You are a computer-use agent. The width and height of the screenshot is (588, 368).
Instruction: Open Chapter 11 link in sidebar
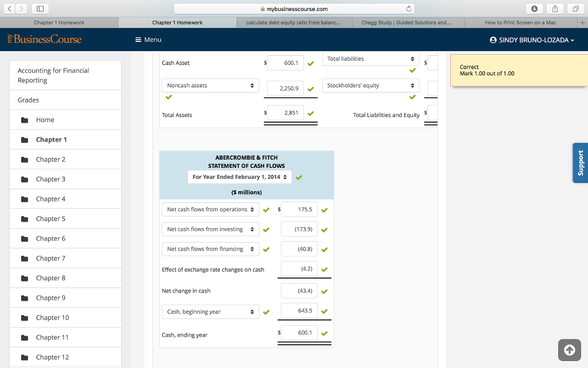(x=52, y=338)
